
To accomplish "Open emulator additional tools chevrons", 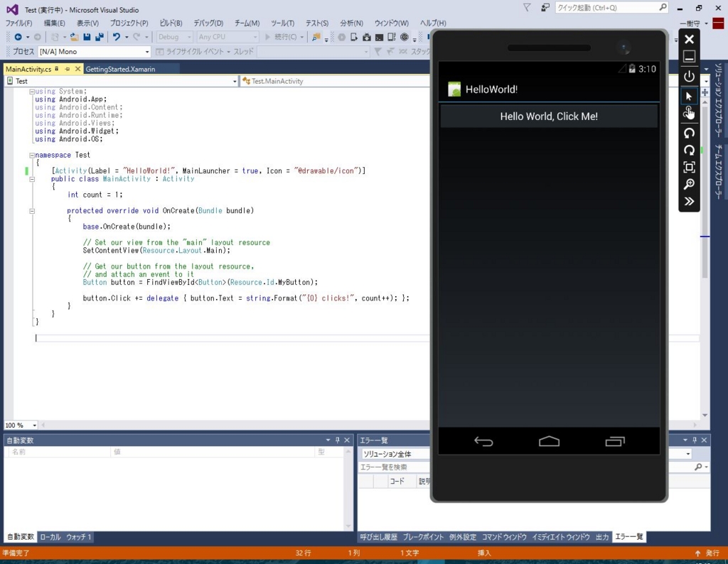I will coord(689,201).
